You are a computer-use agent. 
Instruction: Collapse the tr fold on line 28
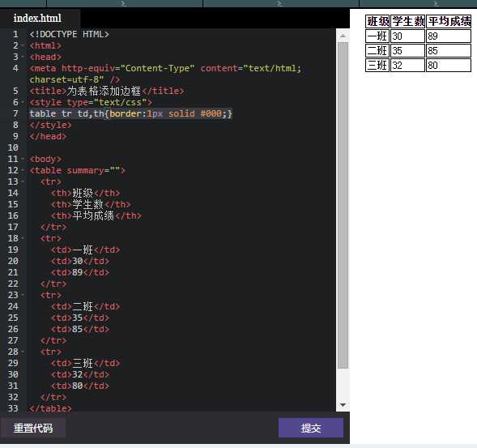23,352
